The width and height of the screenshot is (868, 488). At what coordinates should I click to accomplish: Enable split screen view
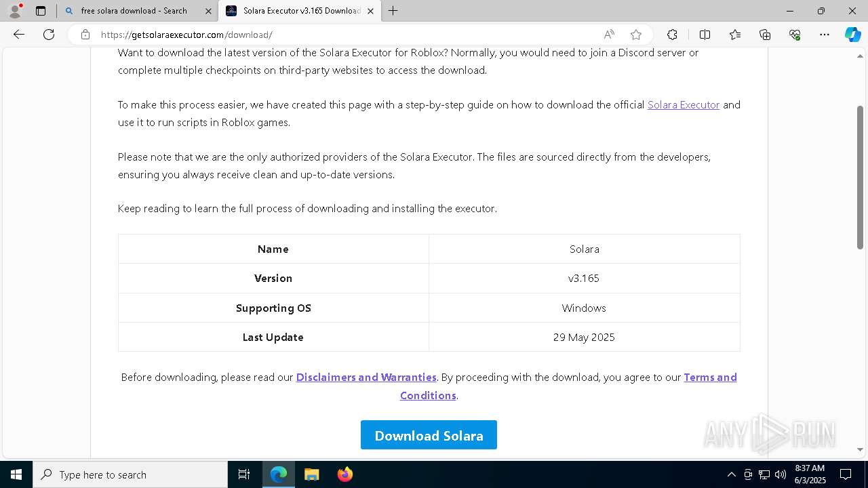705,35
